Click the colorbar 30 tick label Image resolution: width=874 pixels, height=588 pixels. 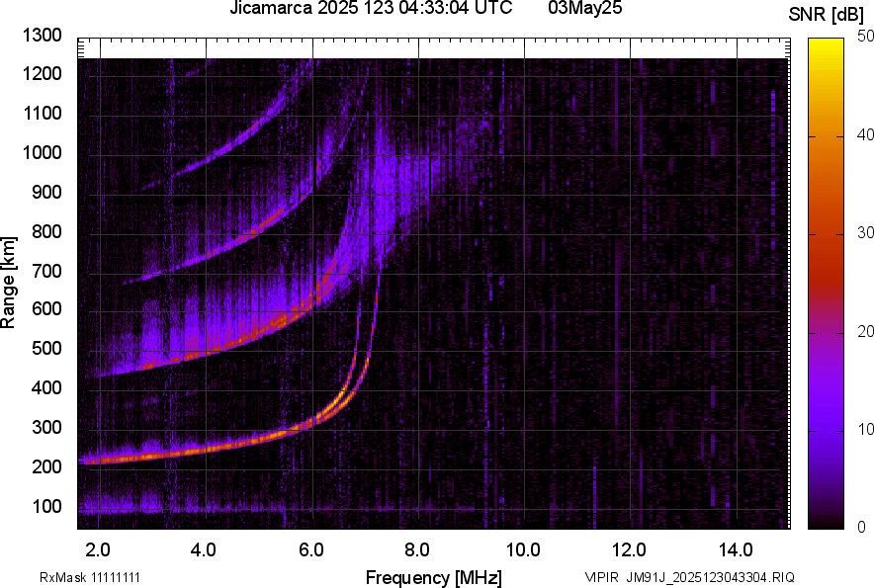[x=865, y=233]
